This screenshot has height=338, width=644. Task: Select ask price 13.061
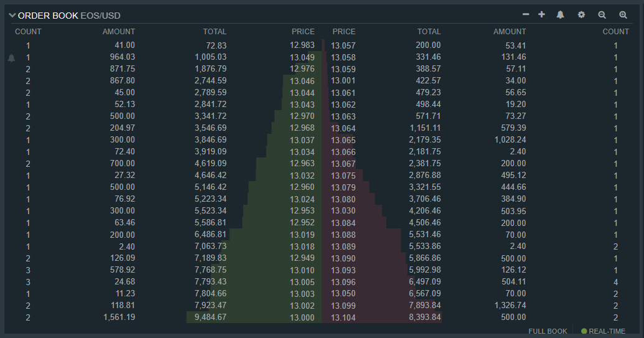pyautogui.click(x=343, y=93)
